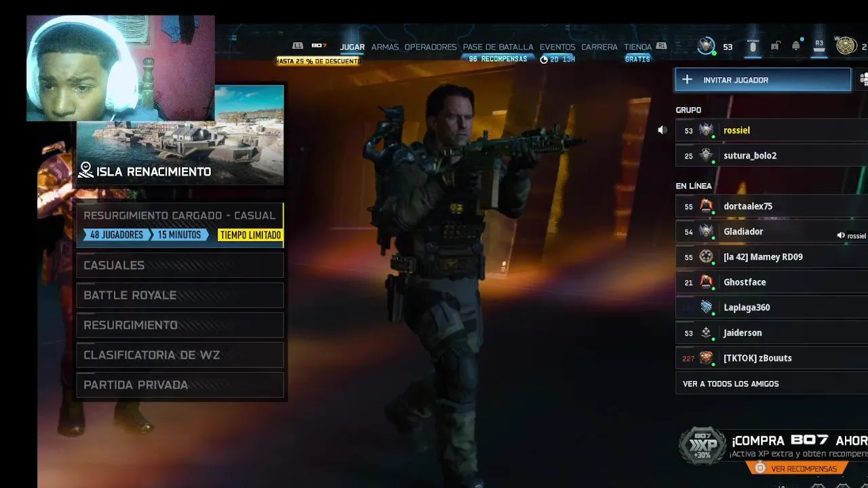This screenshot has width=868, height=488.
Task: Open the notifications bell icon
Action: pyautogui.click(x=796, y=46)
